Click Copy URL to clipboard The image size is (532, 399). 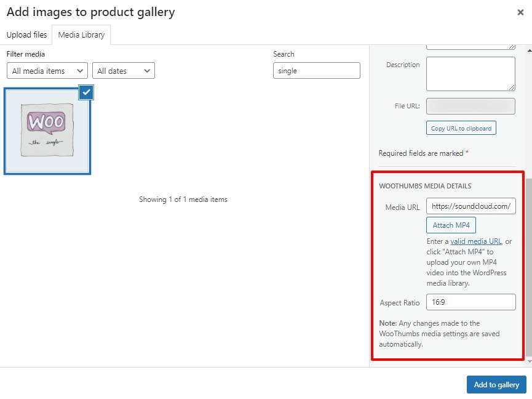pos(461,127)
